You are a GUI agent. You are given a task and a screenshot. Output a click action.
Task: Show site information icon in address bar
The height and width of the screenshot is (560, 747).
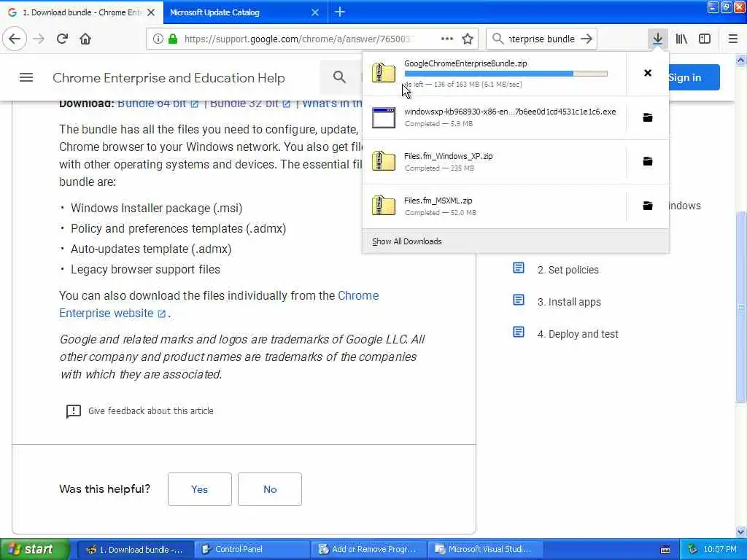[158, 39]
